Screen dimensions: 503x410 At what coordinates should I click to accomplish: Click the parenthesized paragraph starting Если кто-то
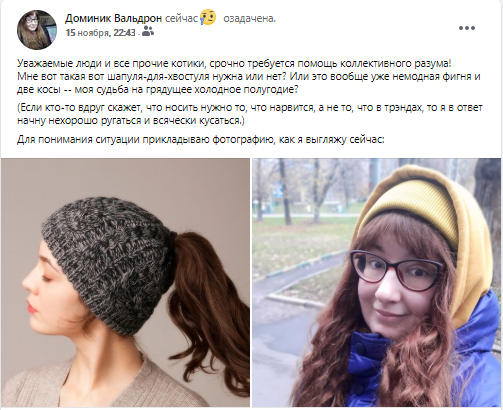pyautogui.click(x=250, y=114)
